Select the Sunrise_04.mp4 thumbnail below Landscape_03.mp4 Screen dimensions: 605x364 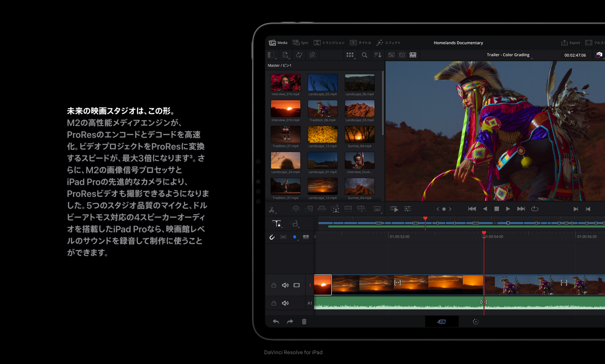(x=360, y=134)
